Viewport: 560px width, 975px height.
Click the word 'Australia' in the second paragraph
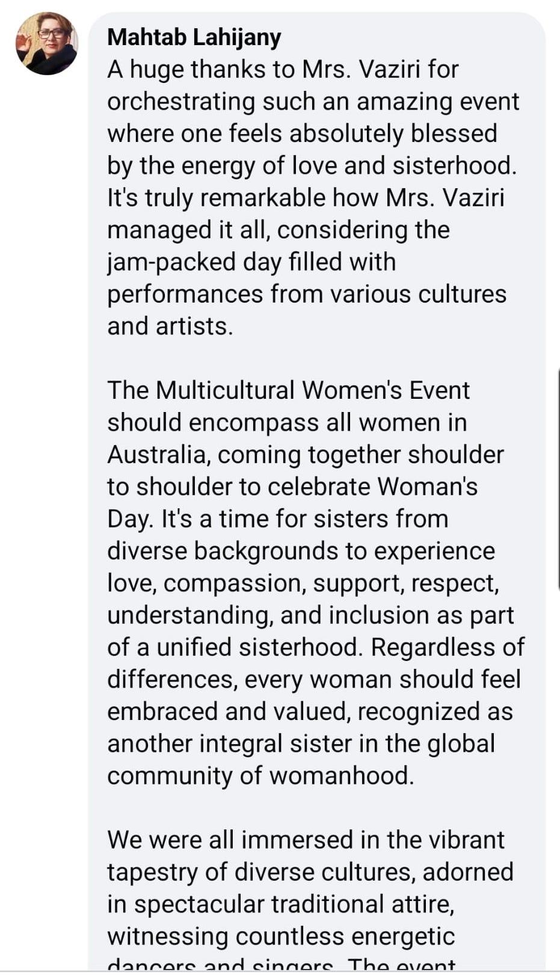(x=158, y=455)
